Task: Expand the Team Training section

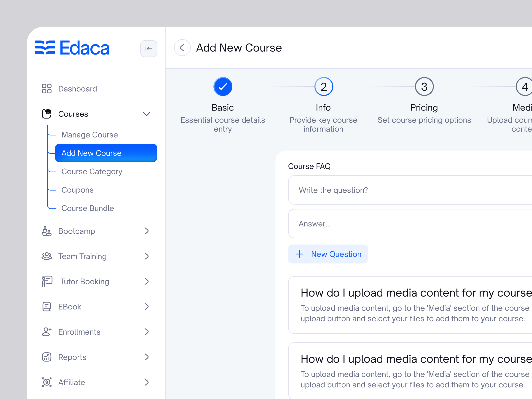Action: click(147, 256)
